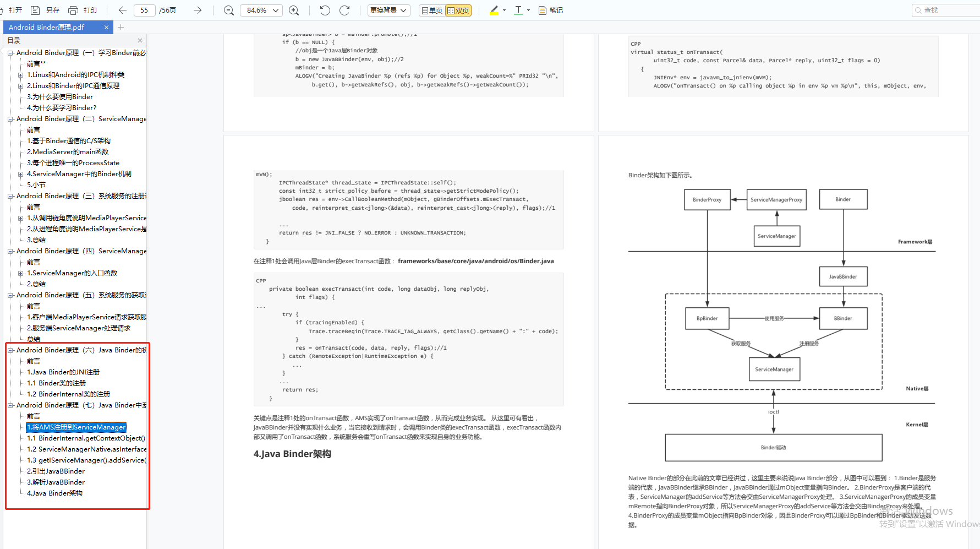The height and width of the screenshot is (549, 980).
Task: Open outline entry 2.引出JavaBBinder
Action: tap(56, 471)
